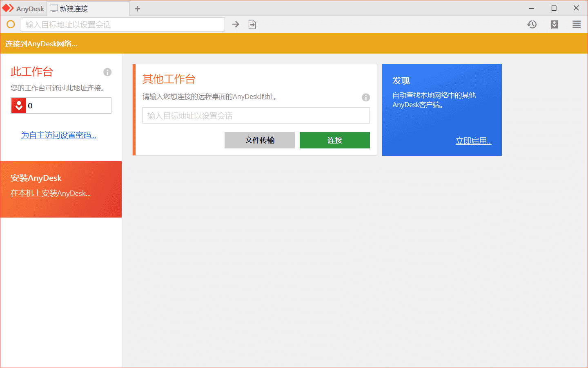Click the connect arrow icon in toolbar
The height and width of the screenshot is (368, 588).
(x=236, y=25)
